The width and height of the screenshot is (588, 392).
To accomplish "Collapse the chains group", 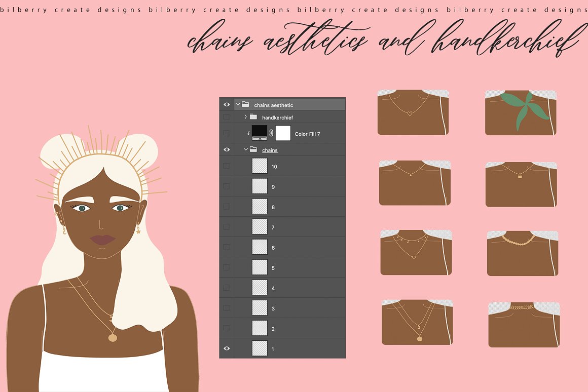I will click(x=245, y=150).
